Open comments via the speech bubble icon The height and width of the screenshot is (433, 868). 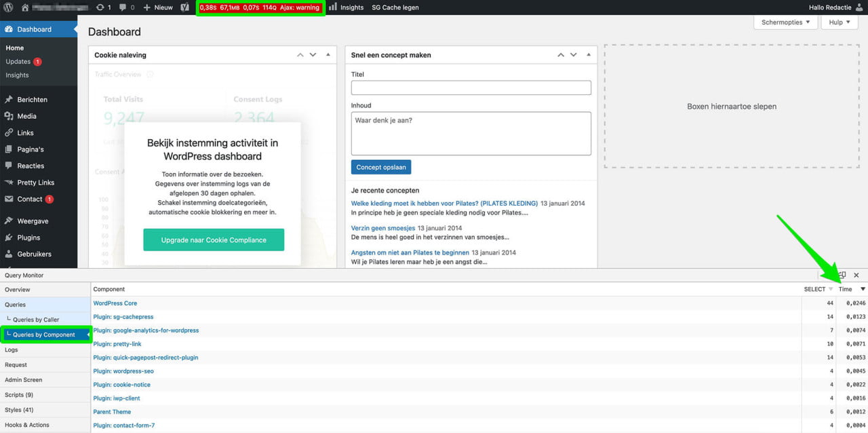coord(122,7)
